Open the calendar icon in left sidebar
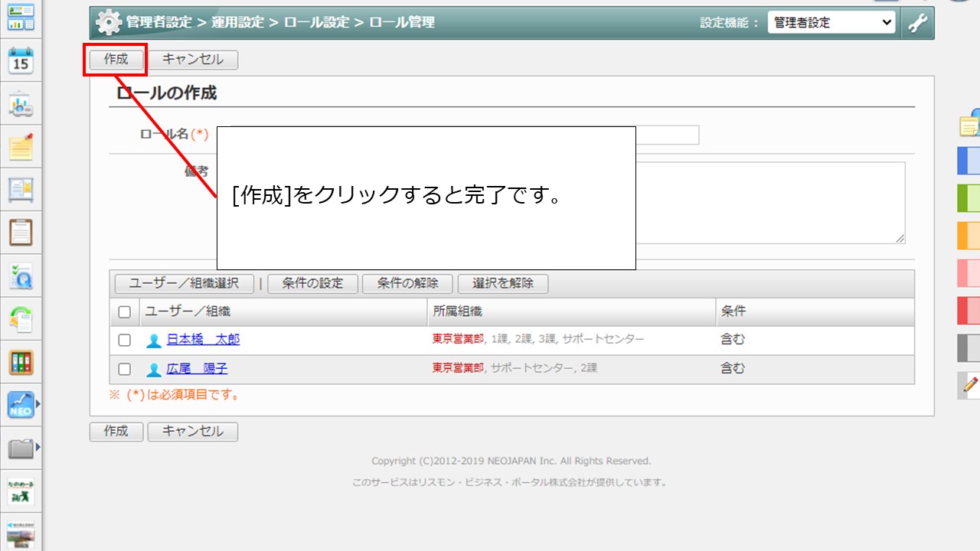This screenshot has height=551, width=980. pos(21,60)
